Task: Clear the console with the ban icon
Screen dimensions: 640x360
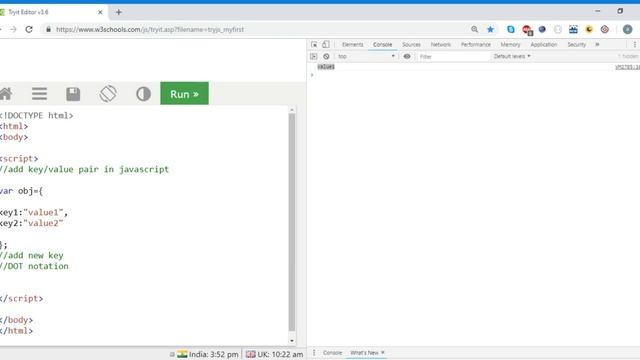Action: [x=326, y=56]
